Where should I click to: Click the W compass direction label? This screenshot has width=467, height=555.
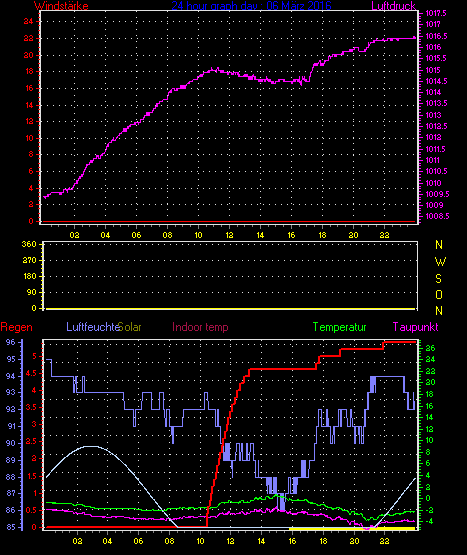[440, 262]
